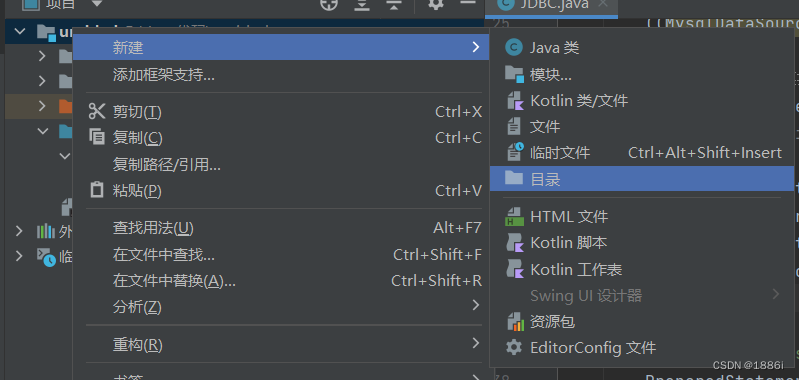Collapse the root project node arrow
This screenshot has width=799, height=380.
(x=20, y=31)
